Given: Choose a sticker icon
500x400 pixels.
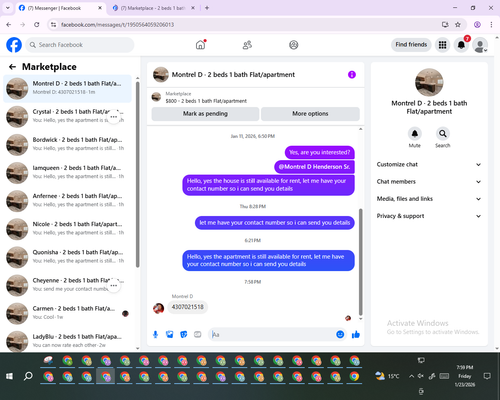Looking at the screenshot, I should tap(184, 334).
